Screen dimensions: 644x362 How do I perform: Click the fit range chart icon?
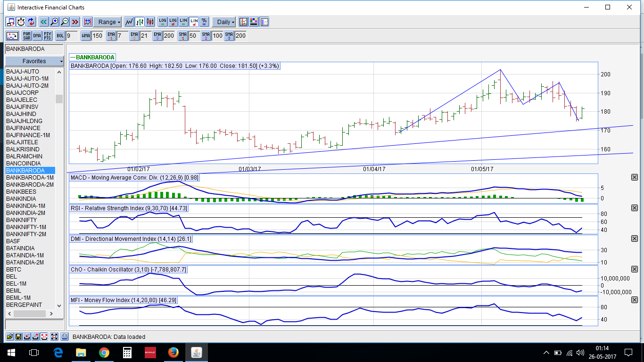88,22
